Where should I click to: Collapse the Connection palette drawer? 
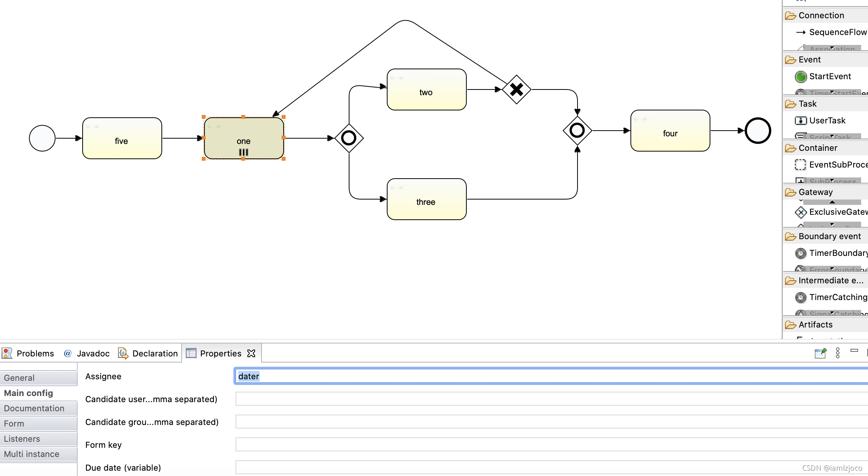[821, 16]
